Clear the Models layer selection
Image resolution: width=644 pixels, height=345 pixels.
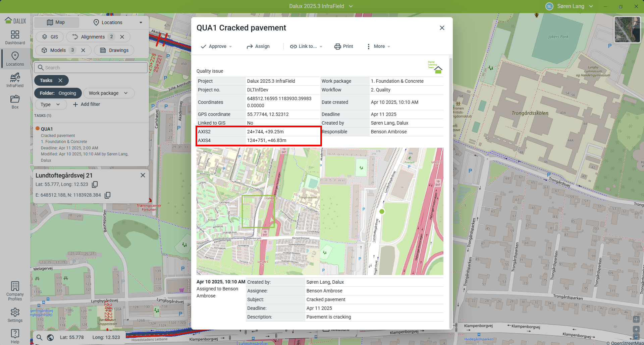(x=83, y=50)
